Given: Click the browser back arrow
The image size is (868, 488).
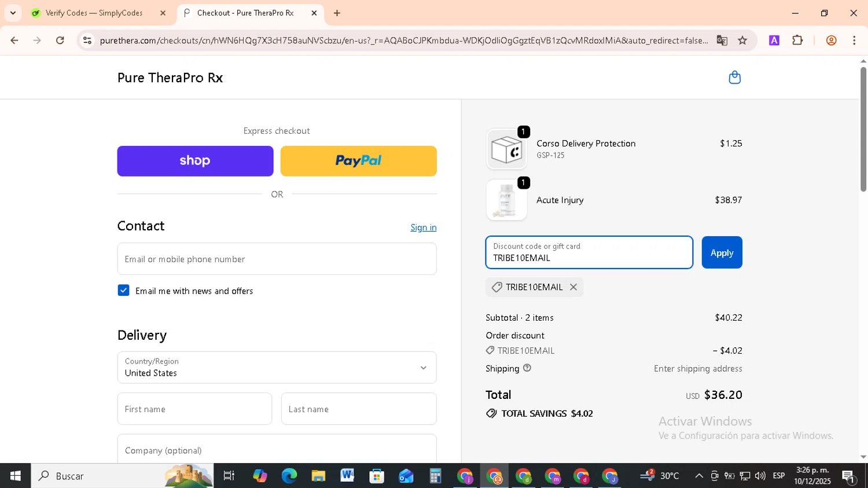Looking at the screenshot, I should pos(14,41).
